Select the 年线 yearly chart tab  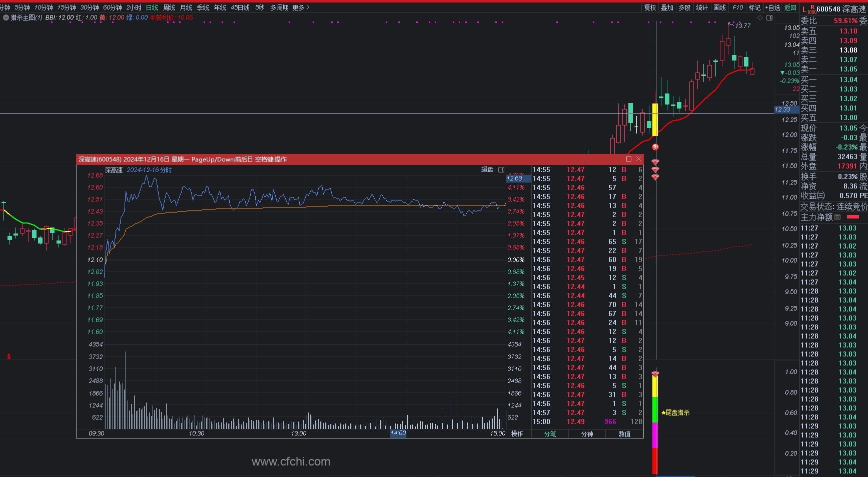pos(220,7)
